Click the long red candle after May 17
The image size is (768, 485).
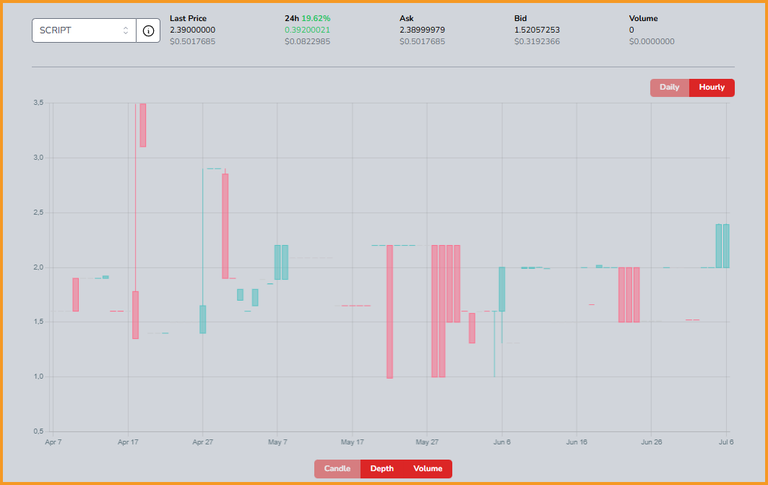click(390, 312)
